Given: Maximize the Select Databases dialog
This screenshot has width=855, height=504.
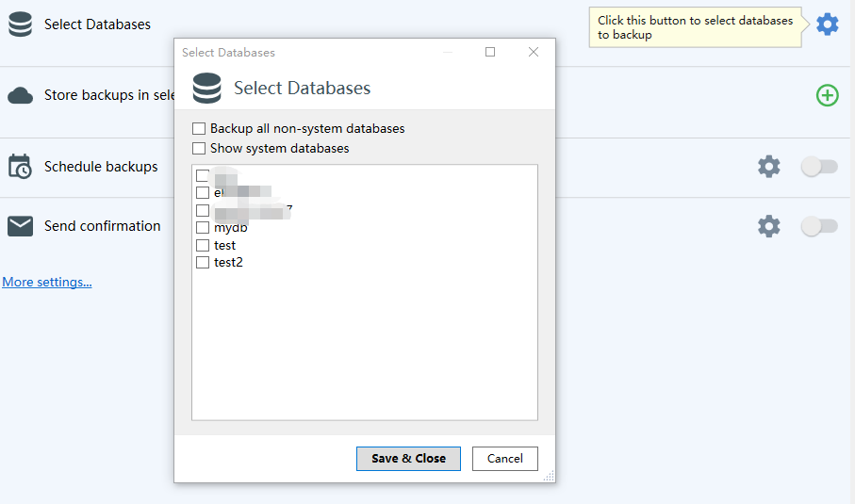Looking at the screenshot, I should (490, 53).
